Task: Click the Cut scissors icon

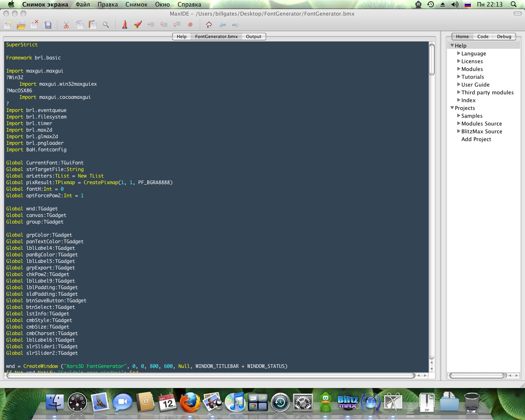Action: [x=66, y=25]
